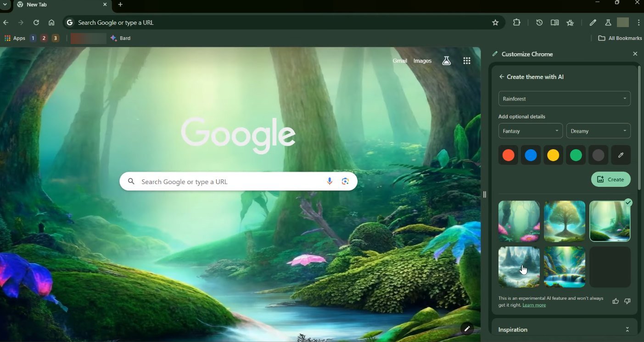
Task: Start voice search with microphone icon
Action: 330,181
